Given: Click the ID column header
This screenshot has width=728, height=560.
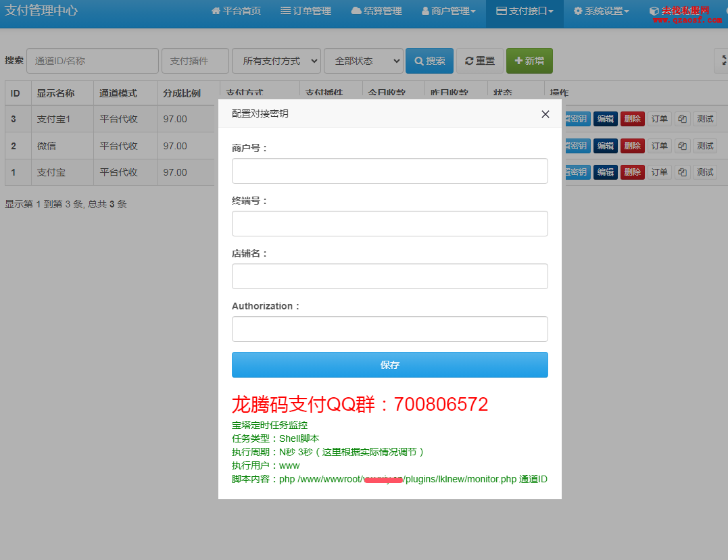Looking at the screenshot, I should (18, 93).
